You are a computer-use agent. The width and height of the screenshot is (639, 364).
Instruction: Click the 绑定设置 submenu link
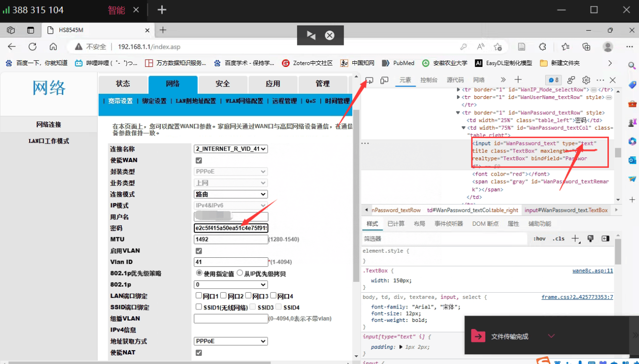tap(154, 101)
